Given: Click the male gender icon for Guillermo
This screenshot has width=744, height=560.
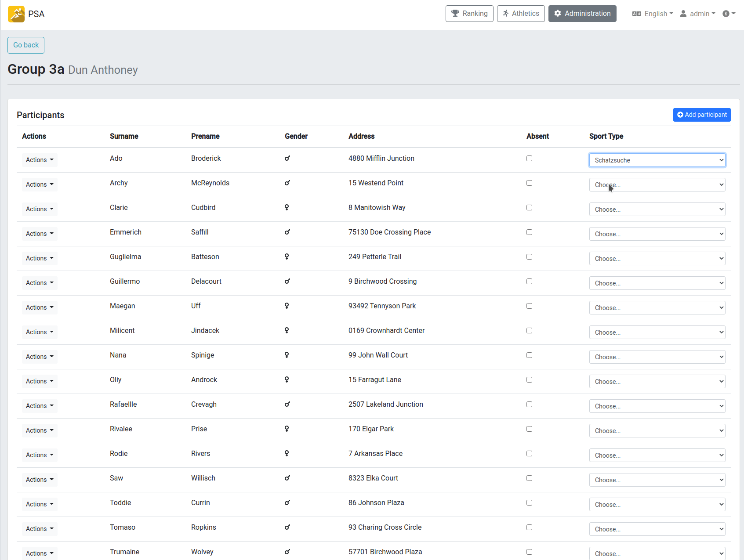Looking at the screenshot, I should [x=287, y=282].
